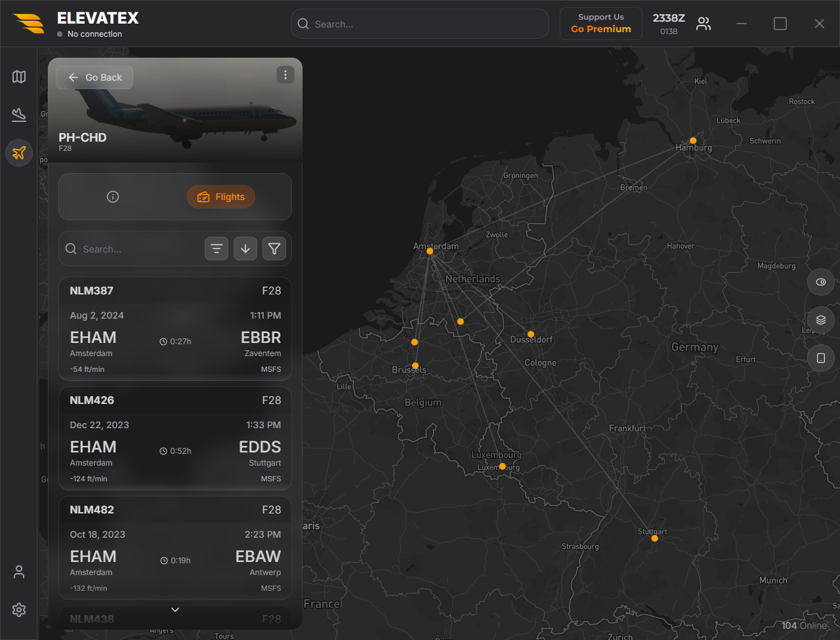Toggle map visibility eye button
Viewport: 840px width, 640px height.
pos(821,282)
